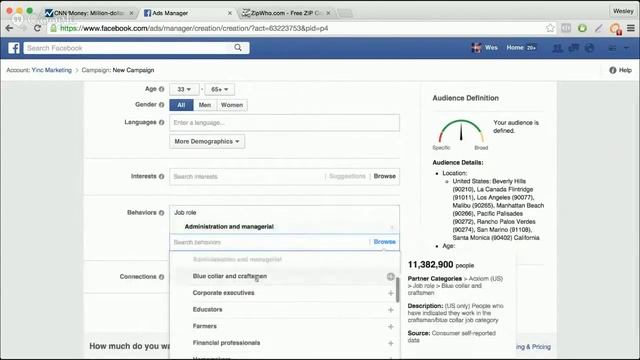640x360 pixels.
Task: Click the Behaviors info icon
Action: click(x=162, y=213)
